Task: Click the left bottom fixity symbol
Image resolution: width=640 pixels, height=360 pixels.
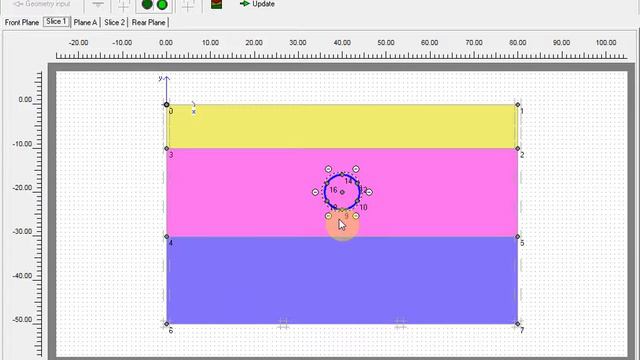Action: (x=284, y=324)
